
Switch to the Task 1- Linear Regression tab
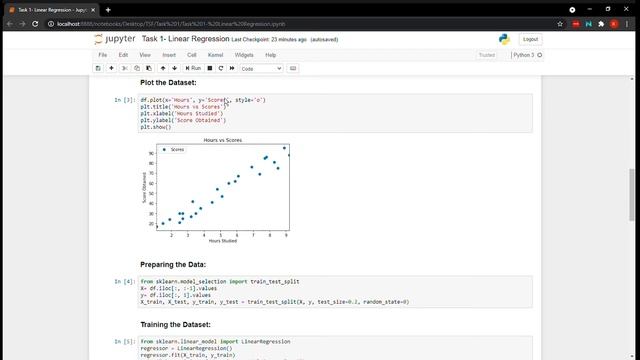pos(52,10)
